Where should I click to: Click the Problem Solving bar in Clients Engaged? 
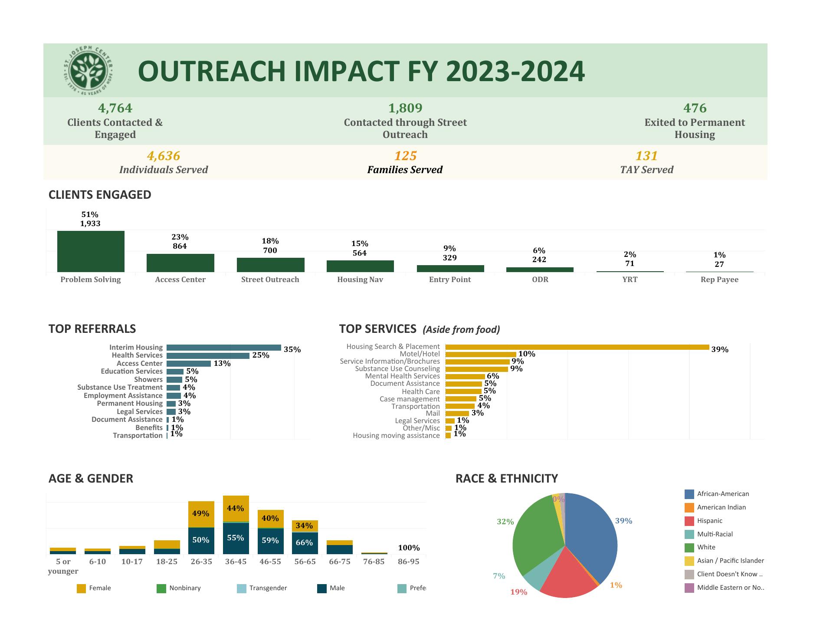pyautogui.click(x=91, y=251)
